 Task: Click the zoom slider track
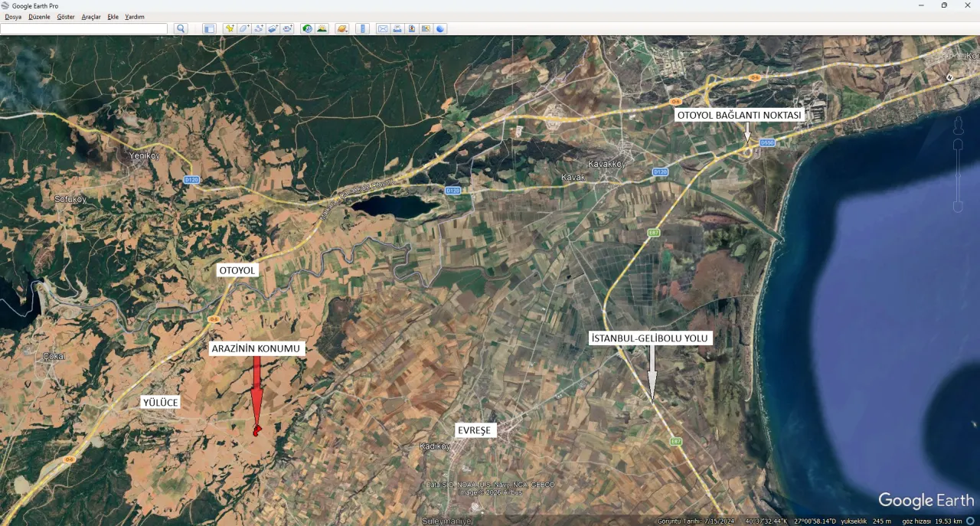[957, 175]
